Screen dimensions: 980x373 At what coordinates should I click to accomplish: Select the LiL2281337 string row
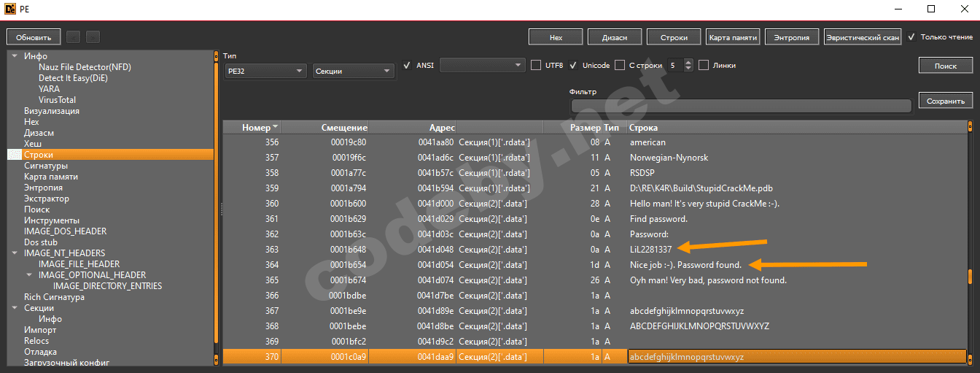(594, 250)
